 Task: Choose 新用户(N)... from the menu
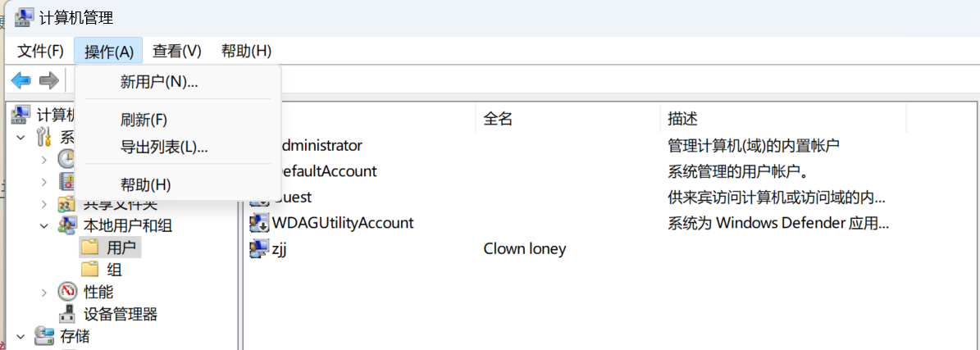[x=159, y=82]
